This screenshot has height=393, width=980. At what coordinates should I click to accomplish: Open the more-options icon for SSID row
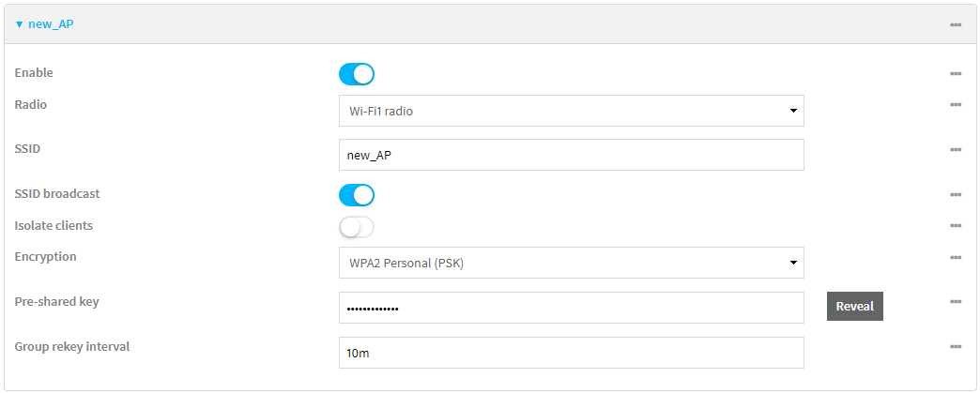coord(955,149)
